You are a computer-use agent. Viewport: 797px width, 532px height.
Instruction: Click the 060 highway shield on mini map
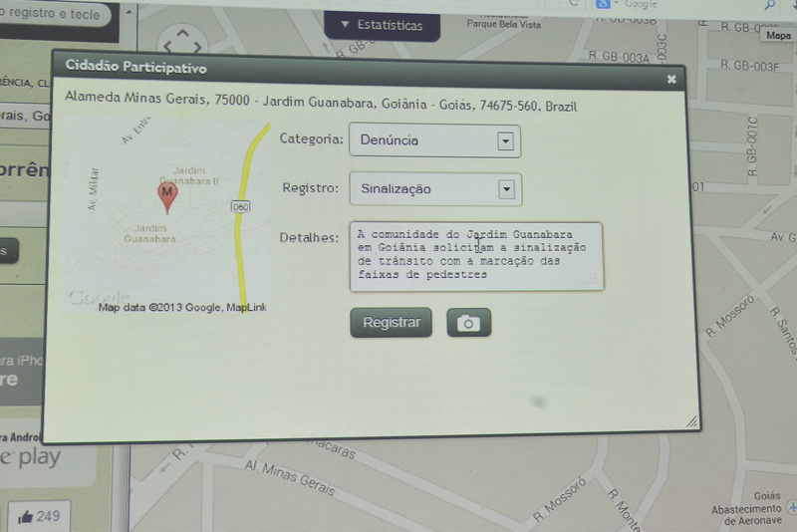239,206
